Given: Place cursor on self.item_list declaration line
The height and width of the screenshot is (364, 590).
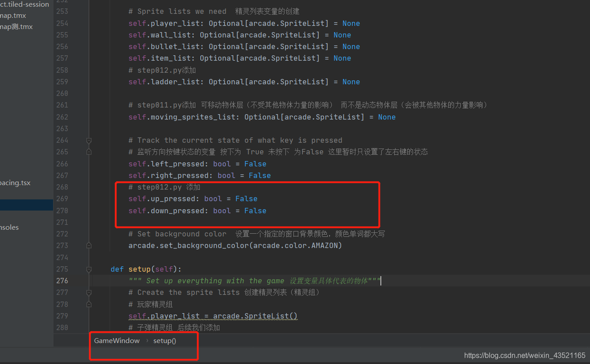Looking at the screenshot, I should click(x=239, y=58).
